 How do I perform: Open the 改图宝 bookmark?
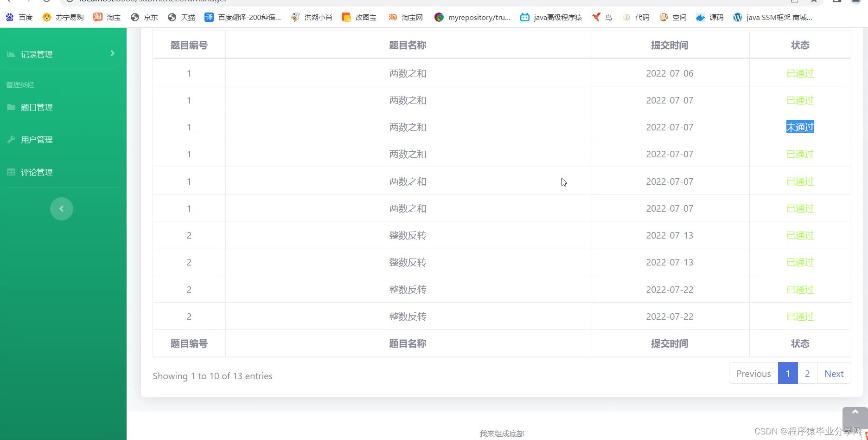pyautogui.click(x=359, y=17)
